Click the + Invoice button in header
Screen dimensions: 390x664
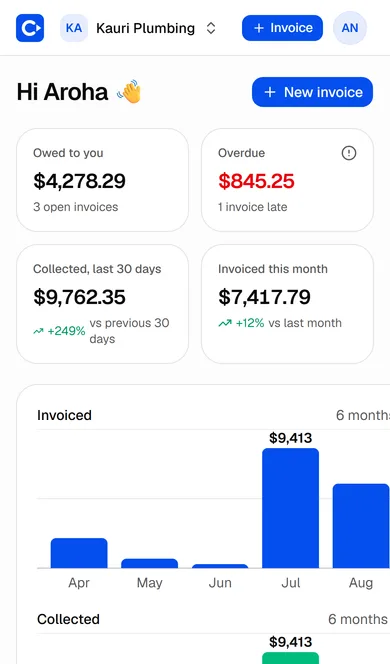(282, 28)
